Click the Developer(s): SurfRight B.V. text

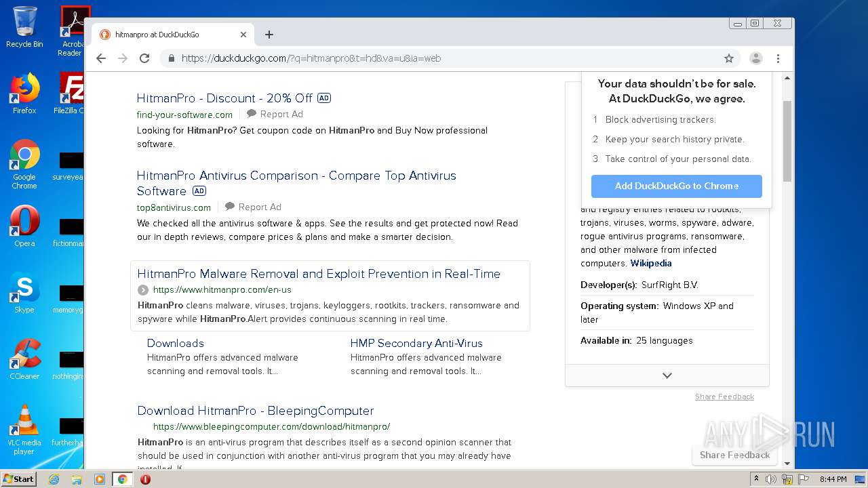(x=639, y=285)
